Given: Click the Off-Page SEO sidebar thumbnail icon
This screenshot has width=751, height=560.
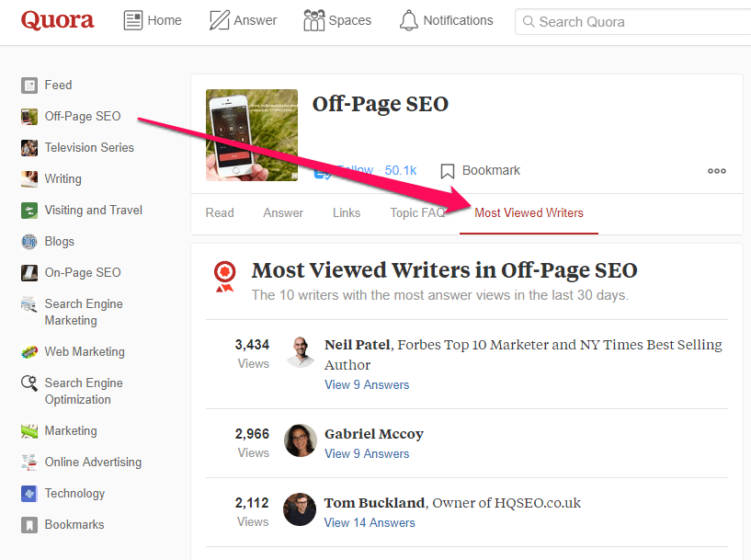Looking at the screenshot, I should 29,117.
